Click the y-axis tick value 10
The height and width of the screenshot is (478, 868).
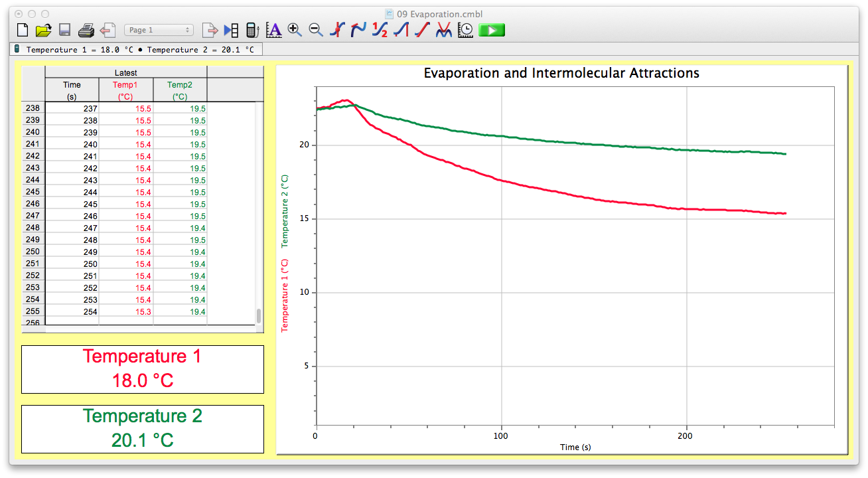pyautogui.click(x=306, y=292)
